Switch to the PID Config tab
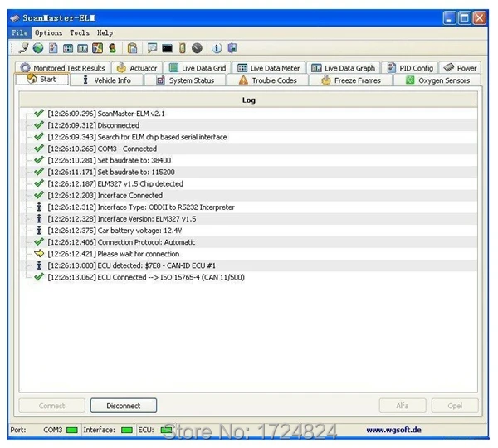The image size is (498, 448). coord(410,68)
